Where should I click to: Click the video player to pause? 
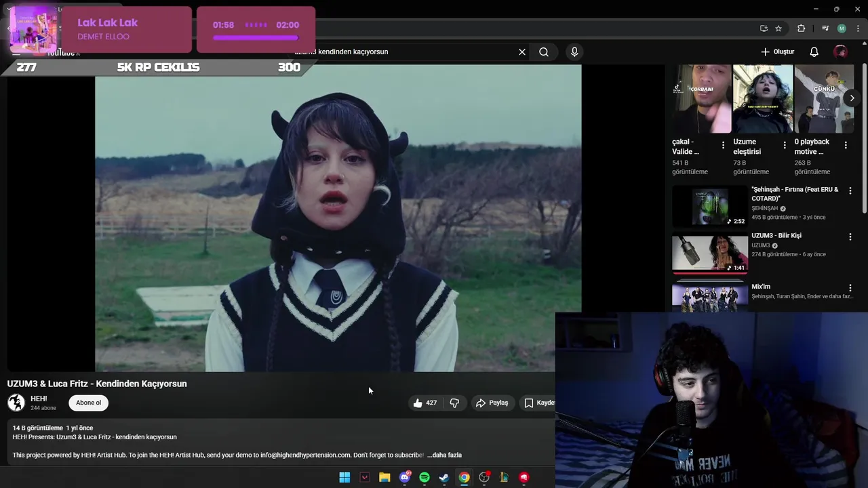[338, 218]
